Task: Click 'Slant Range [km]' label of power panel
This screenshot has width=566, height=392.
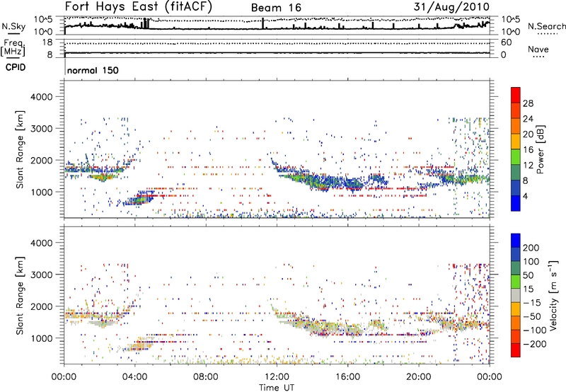Action: [x=20, y=149]
